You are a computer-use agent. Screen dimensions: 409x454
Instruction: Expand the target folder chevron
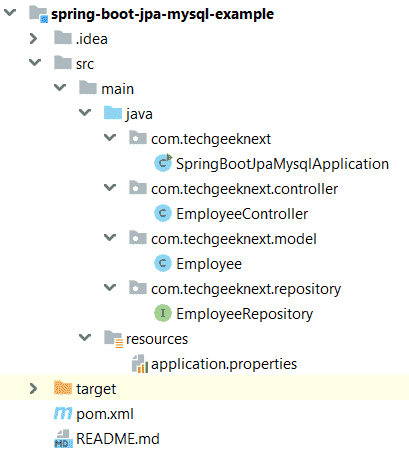click(x=33, y=388)
